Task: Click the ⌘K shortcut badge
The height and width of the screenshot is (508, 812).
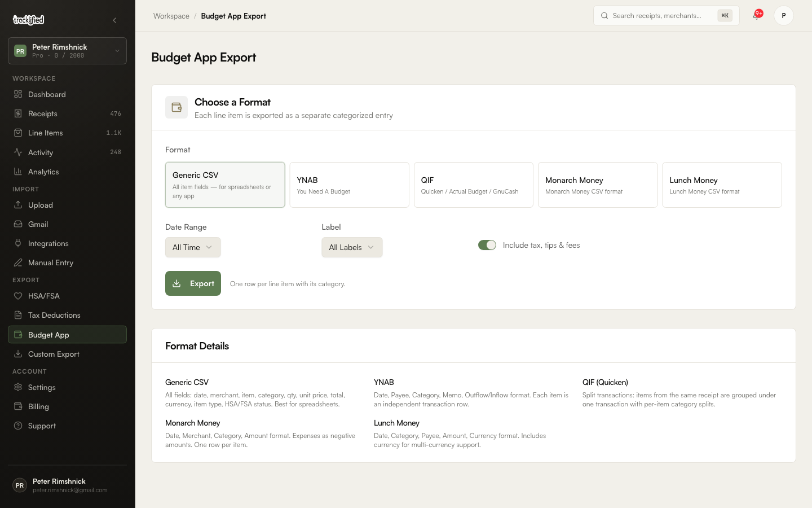Action: 725,16
